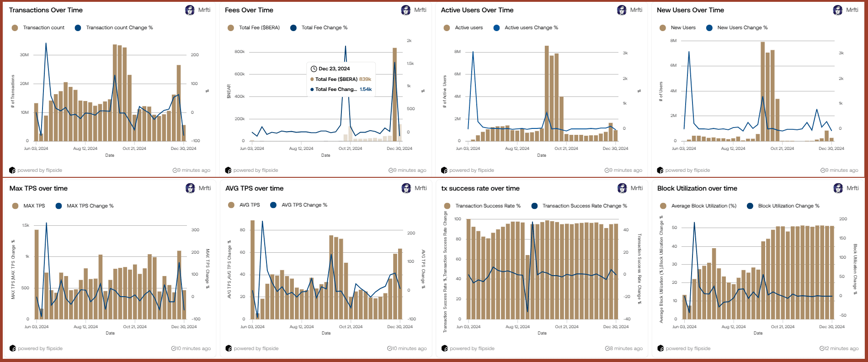Select the Transactions Over Time chart title

[46, 10]
